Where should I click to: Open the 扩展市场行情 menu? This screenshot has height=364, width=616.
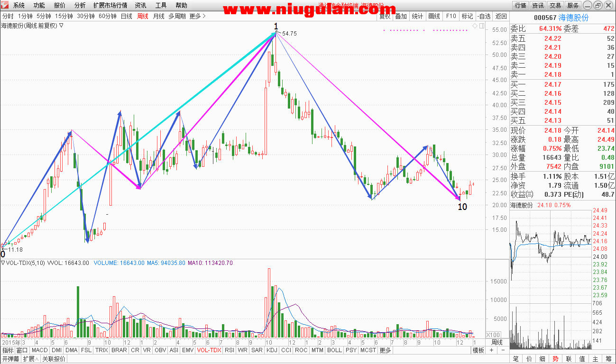pyautogui.click(x=110, y=5)
